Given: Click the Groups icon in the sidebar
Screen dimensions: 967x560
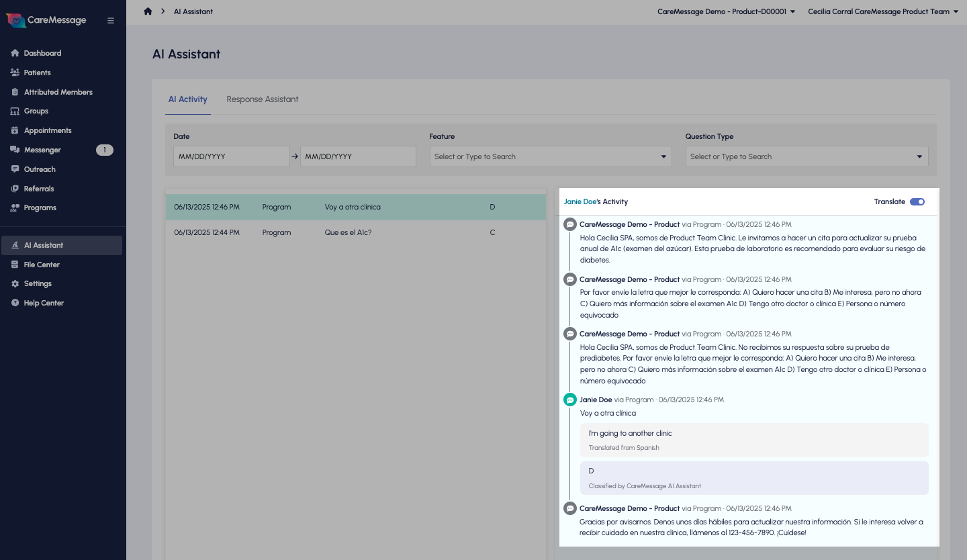Looking at the screenshot, I should (x=15, y=111).
